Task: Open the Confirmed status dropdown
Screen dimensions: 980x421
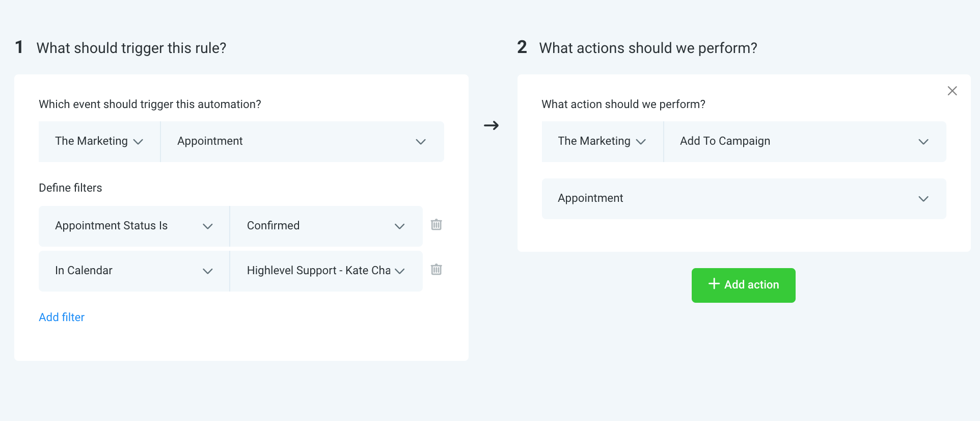Action: point(326,226)
